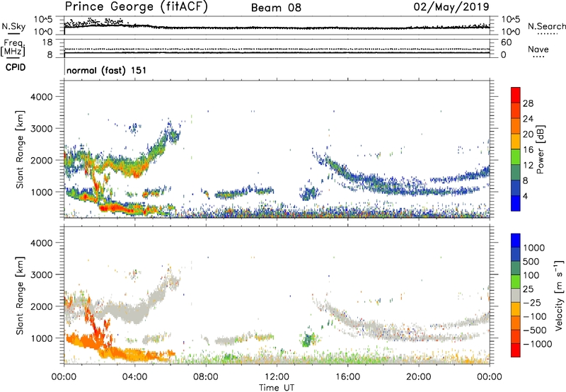Click the "60" Nave axis tick label

[x=507, y=42]
